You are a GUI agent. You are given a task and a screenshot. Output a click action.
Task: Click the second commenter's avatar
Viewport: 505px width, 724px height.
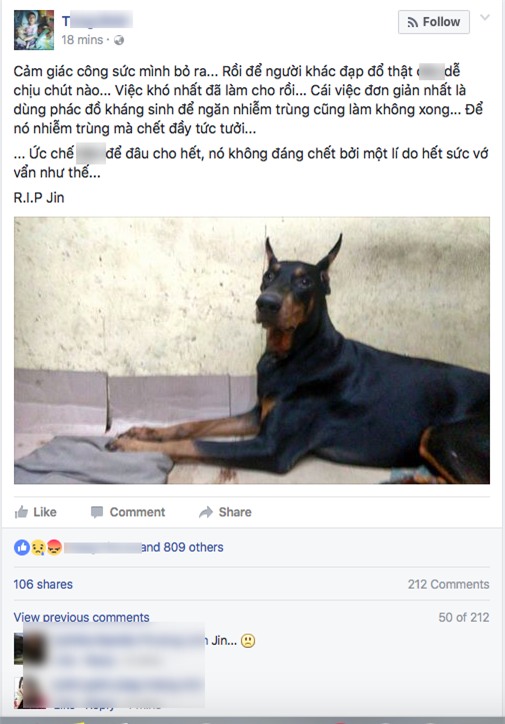tap(30, 692)
